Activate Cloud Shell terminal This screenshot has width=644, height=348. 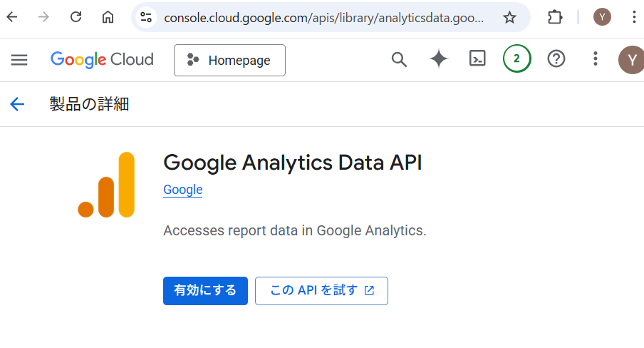point(477,60)
